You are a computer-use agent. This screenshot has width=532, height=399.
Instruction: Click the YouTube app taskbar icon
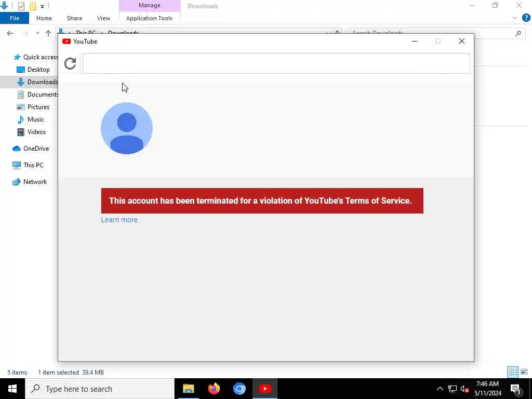(x=265, y=389)
